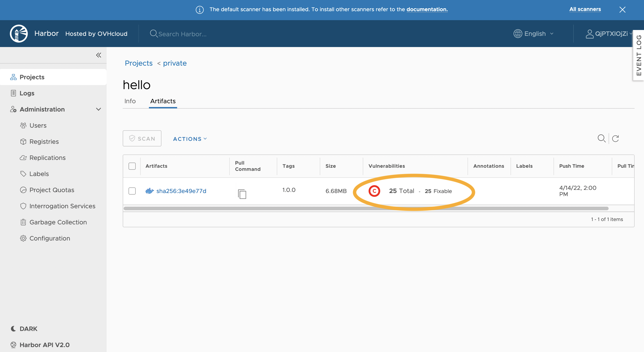Click the Registries cube icon
The height and width of the screenshot is (352, 644).
(x=23, y=142)
